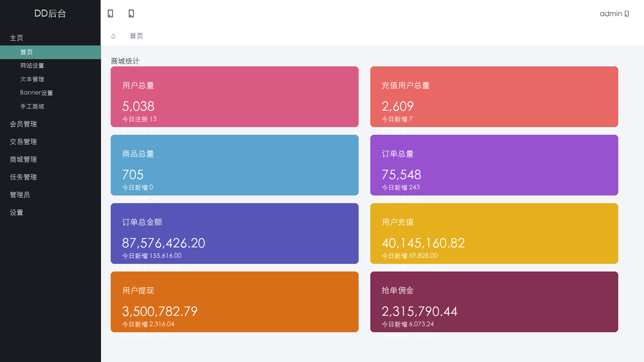Open 文本管理 in the sidebar
644x362 pixels.
click(x=50, y=79)
